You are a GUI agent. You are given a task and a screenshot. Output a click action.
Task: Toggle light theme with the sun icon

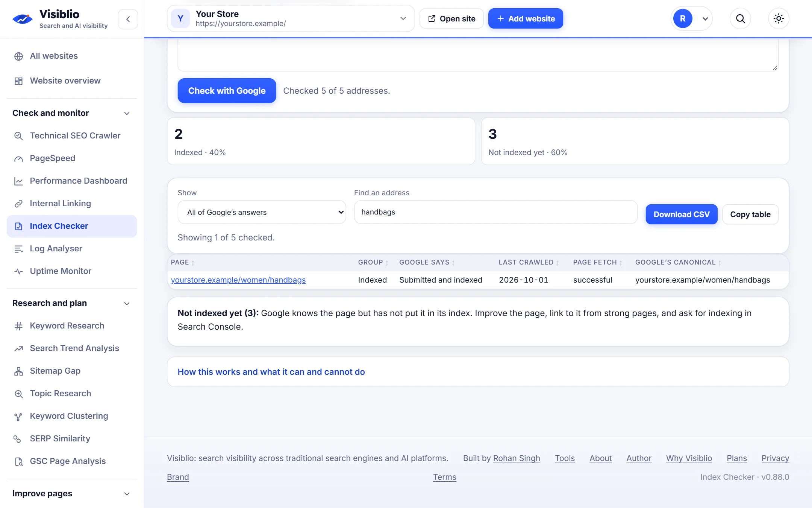(x=779, y=18)
